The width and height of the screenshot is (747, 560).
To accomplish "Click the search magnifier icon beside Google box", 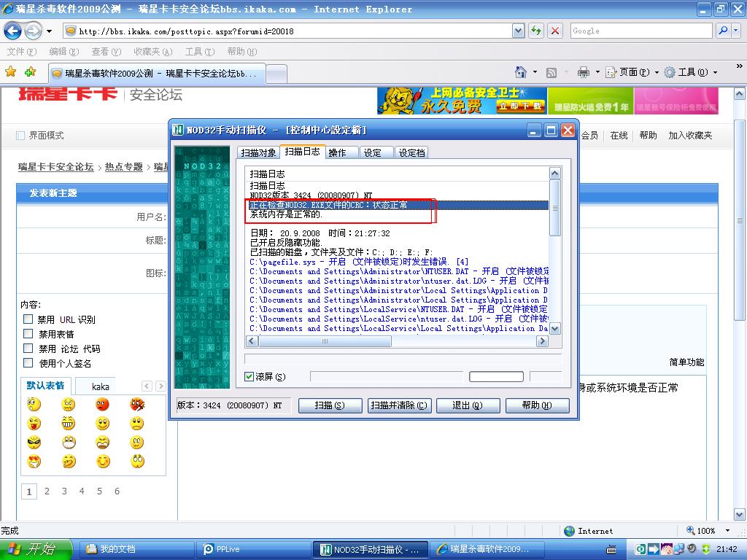I will click(x=723, y=31).
